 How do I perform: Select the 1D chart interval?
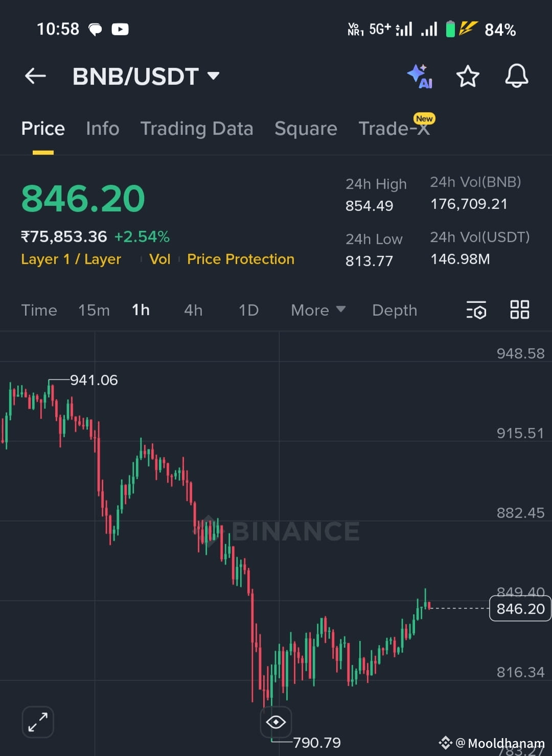point(249,311)
